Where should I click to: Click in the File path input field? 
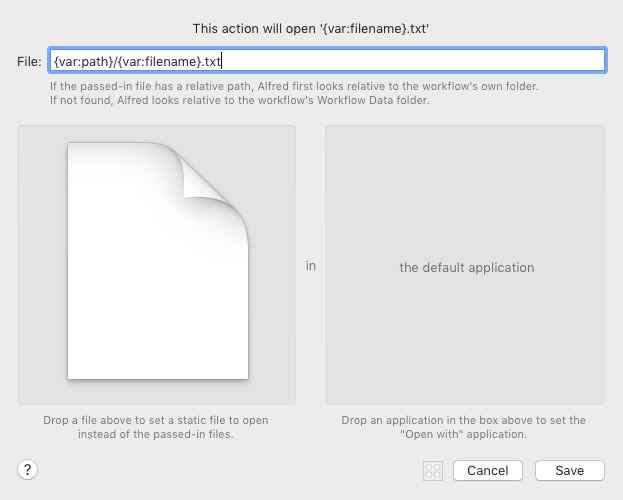pos(327,61)
